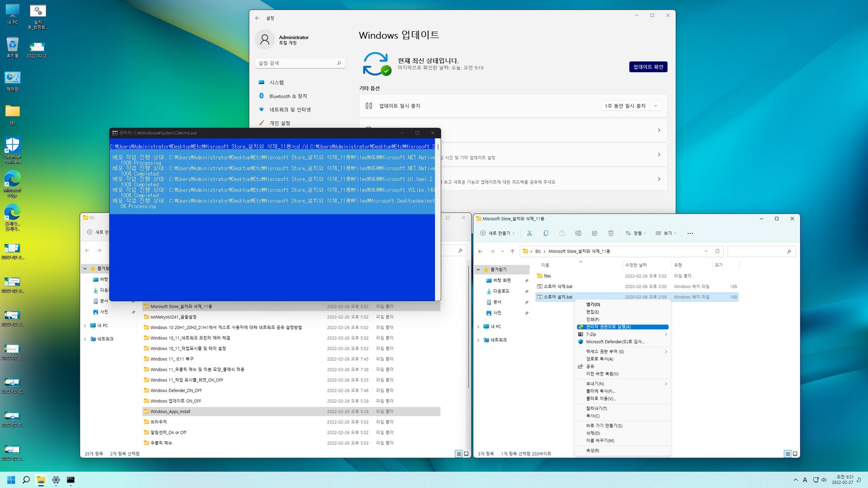Image resolution: width=868 pixels, height=488 pixels.
Task: Open File Explorer from the taskbar
Action: click(41, 480)
